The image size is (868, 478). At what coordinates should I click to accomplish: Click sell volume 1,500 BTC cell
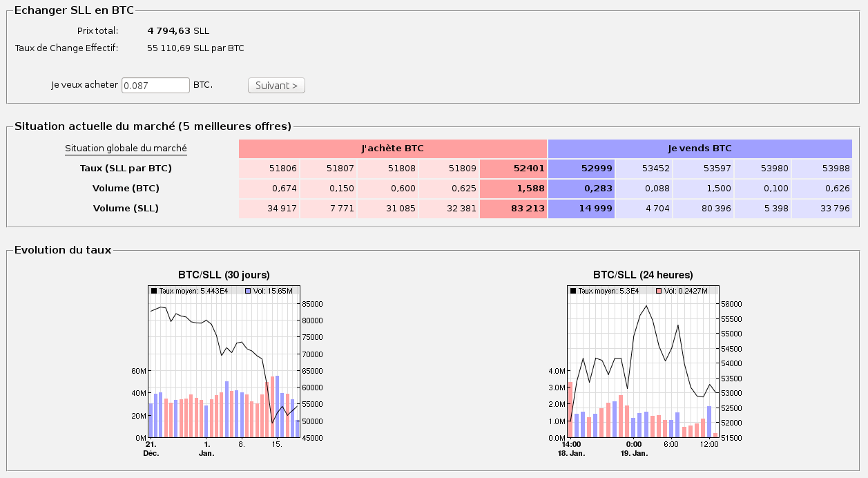tap(703, 189)
